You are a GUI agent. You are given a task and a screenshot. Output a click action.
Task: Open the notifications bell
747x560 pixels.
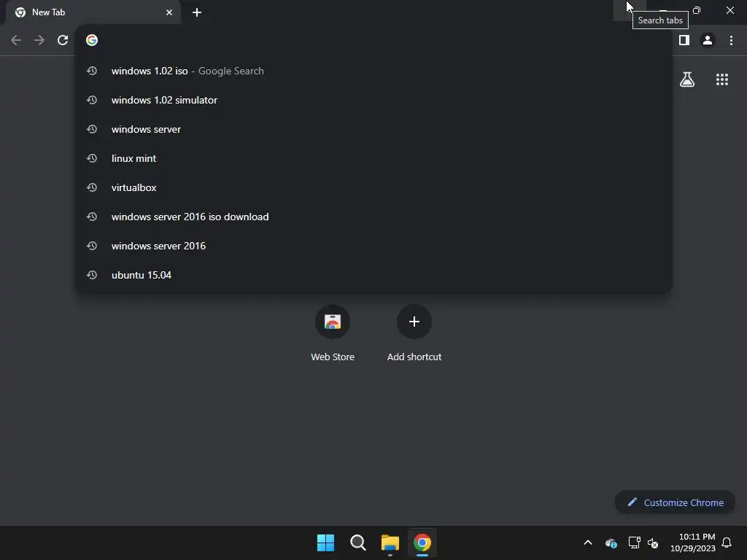727,542
